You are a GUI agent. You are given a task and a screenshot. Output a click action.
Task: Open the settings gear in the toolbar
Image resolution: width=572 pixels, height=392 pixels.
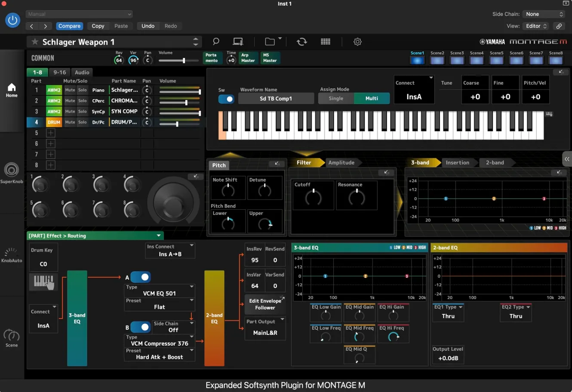click(x=357, y=42)
